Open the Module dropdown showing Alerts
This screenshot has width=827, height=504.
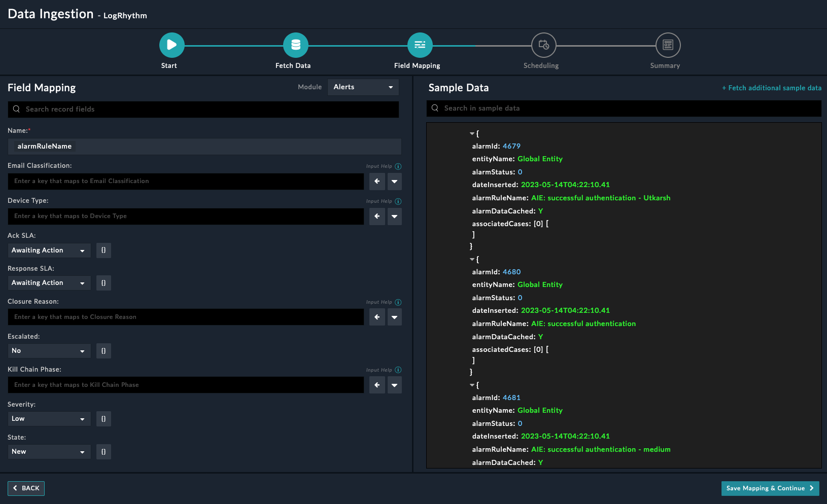pyautogui.click(x=363, y=87)
